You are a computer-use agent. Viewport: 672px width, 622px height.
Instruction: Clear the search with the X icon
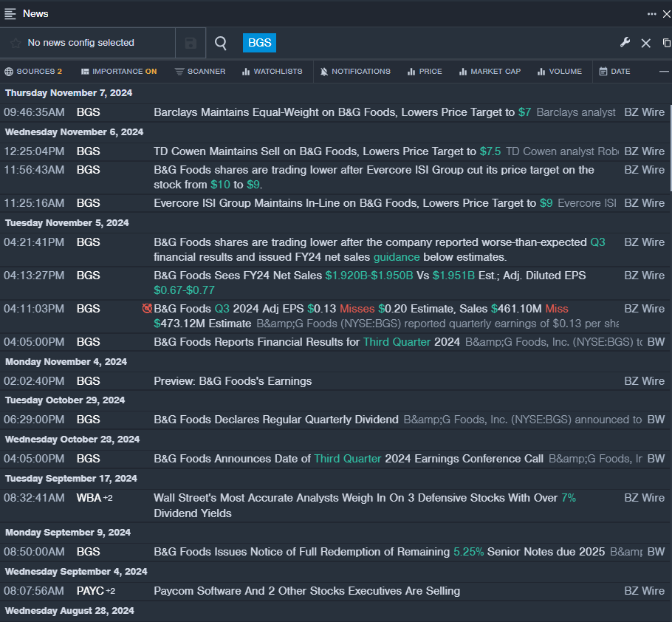pyautogui.click(x=645, y=44)
